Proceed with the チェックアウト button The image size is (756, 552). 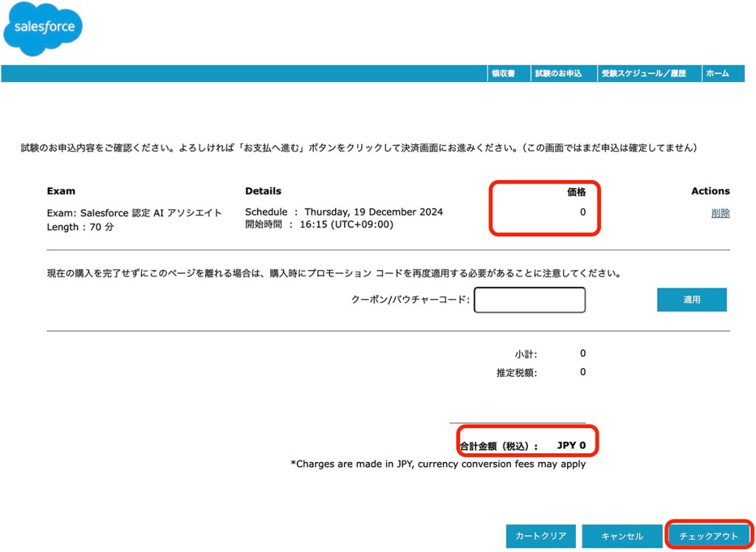[x=708, y=537]
